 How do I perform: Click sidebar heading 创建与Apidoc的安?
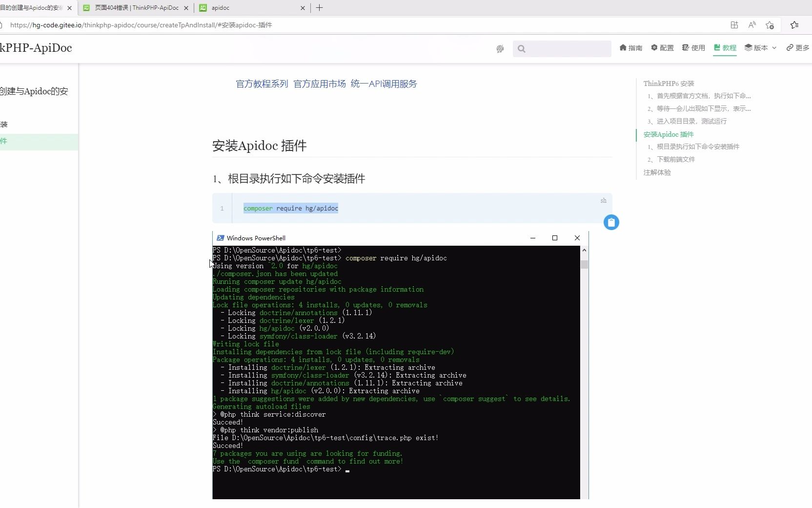click(34, 91)
